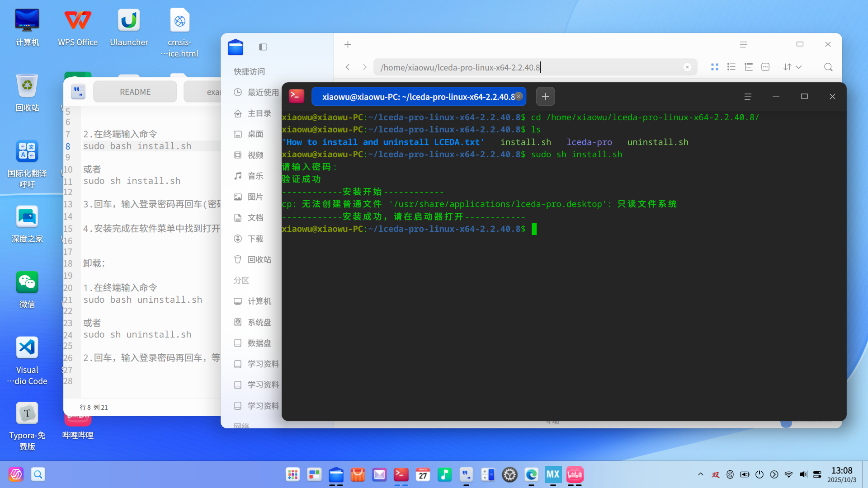
Task: Close the xiaowu@xiaowu-PC terminal tab
Action: 519,96
